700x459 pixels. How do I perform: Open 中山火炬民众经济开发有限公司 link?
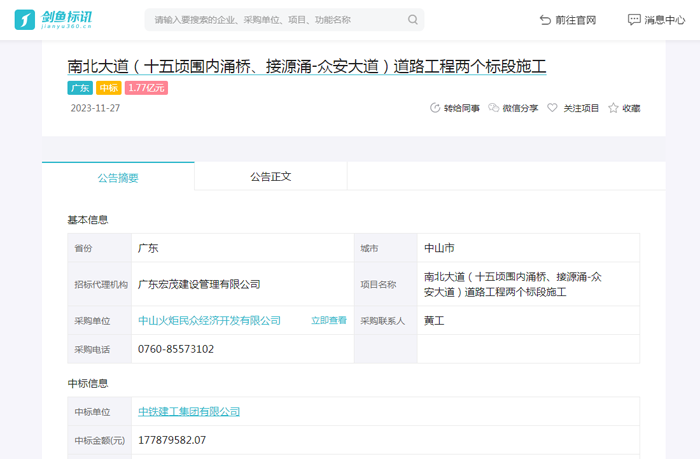click(209, 320)
